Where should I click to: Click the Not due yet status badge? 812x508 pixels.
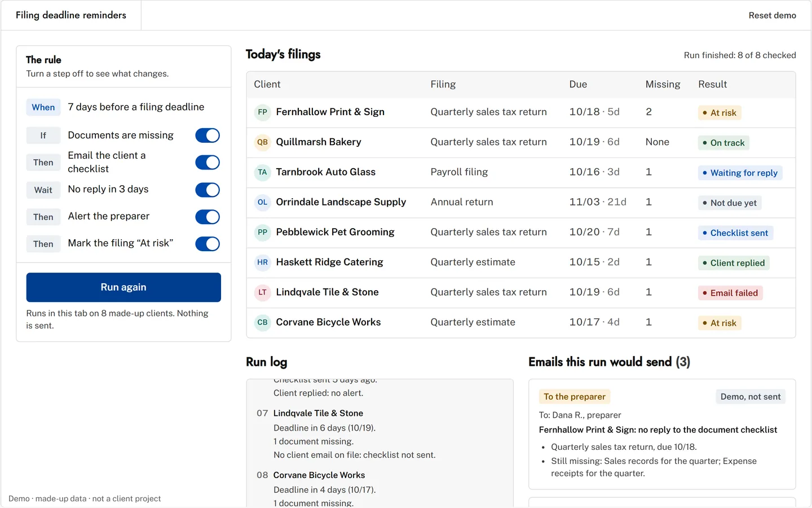click(x=730, y=203)
